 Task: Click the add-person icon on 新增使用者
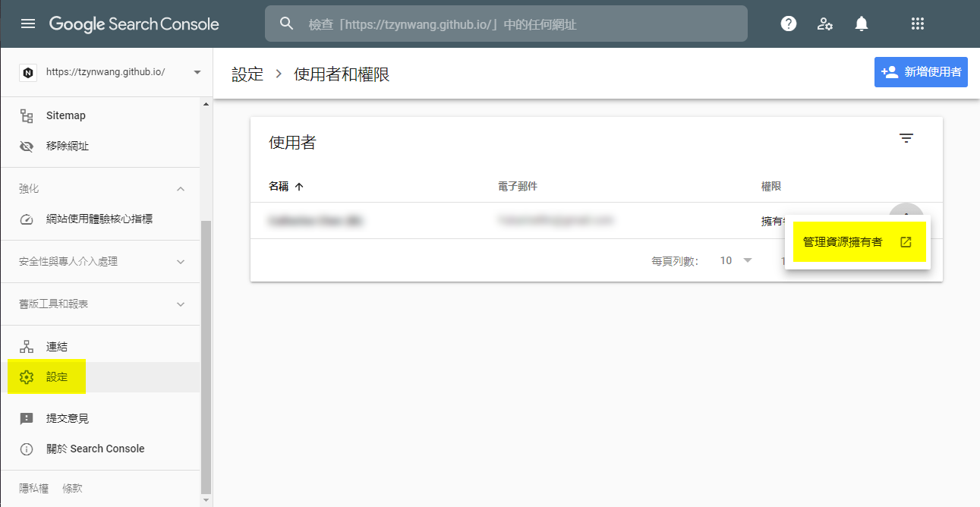click(x=890, y=72)
